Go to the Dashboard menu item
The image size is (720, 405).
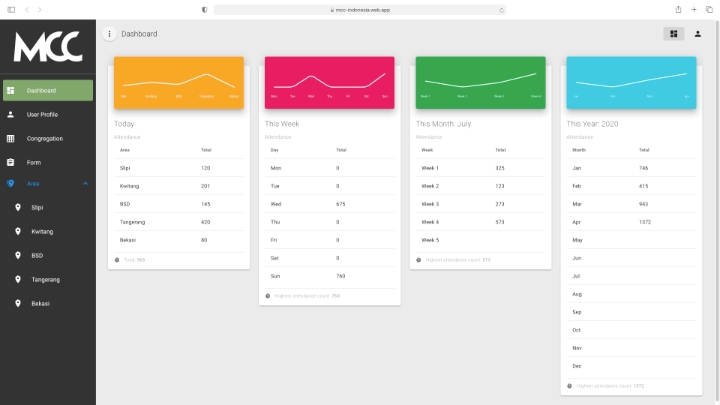click(48, 90)
